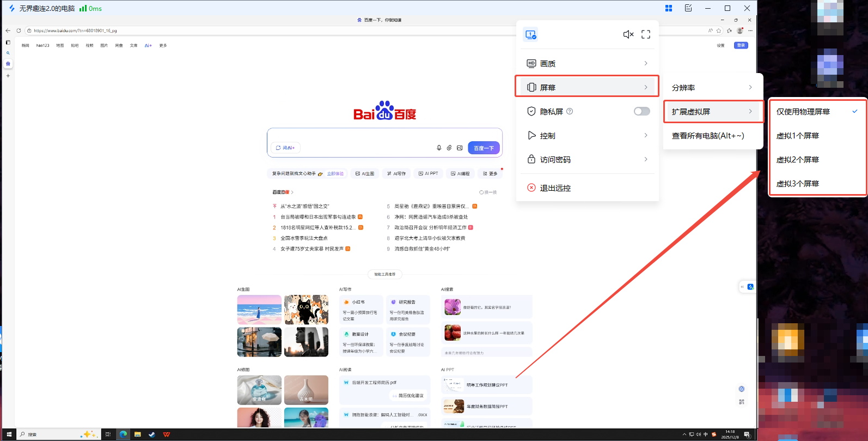Click the blue 登录 login button

[x=741, y=45]
